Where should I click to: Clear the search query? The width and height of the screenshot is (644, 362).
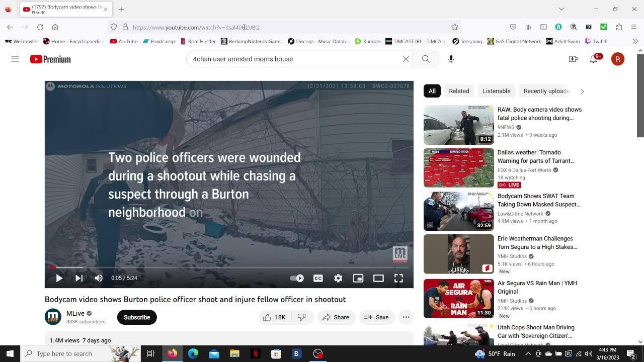tap(406, 59)
